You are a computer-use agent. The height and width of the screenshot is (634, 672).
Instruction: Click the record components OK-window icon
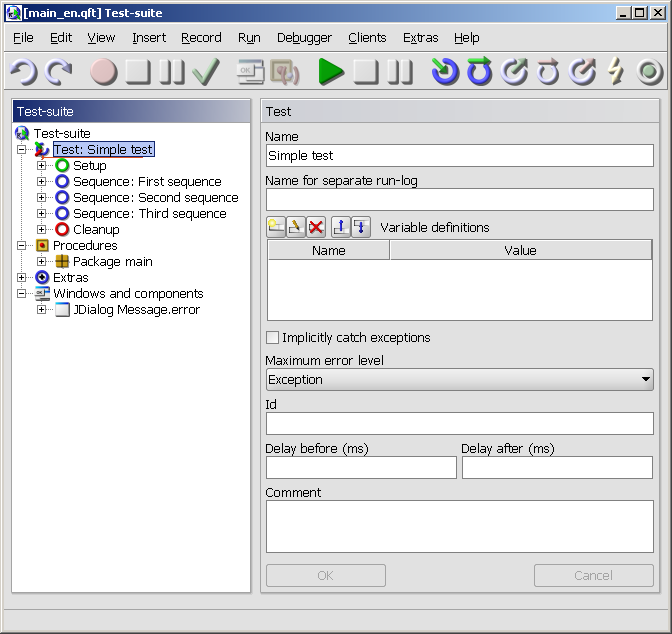(251, 71)
